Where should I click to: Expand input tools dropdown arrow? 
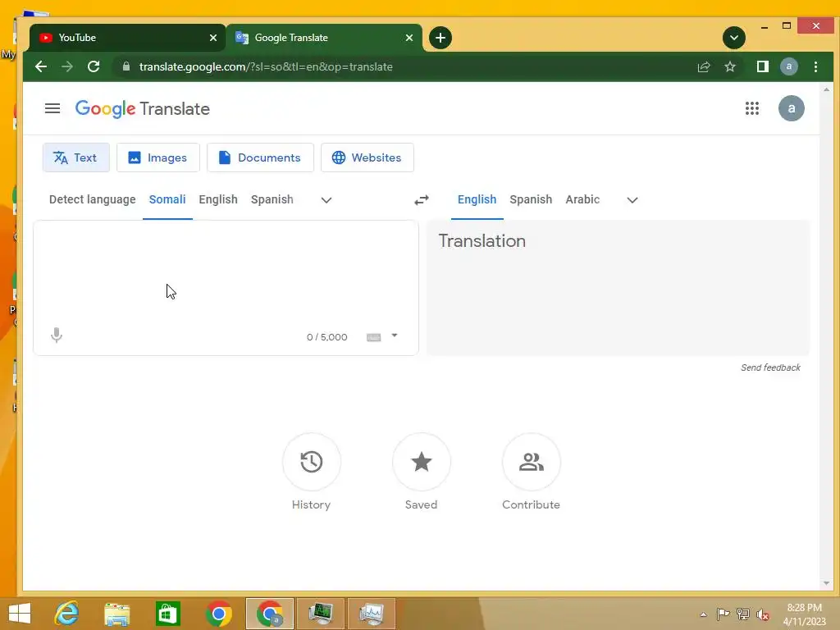click(395, 336)
